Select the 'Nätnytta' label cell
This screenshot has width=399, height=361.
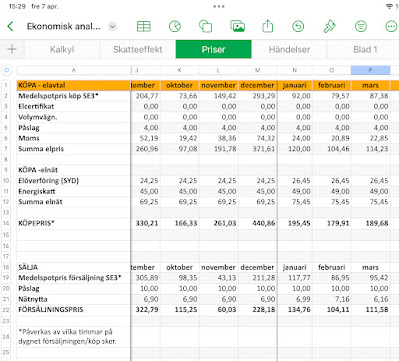pos(74,299)
